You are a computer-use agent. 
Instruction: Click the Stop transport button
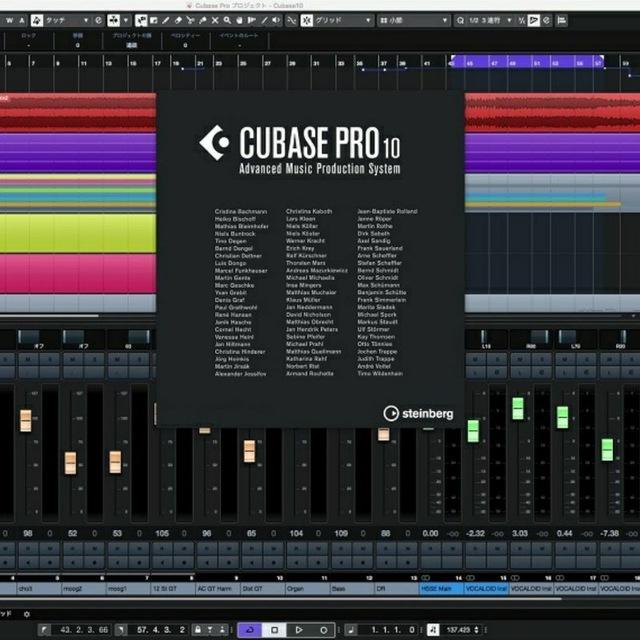pyautogui.click(x=274, y=630)
